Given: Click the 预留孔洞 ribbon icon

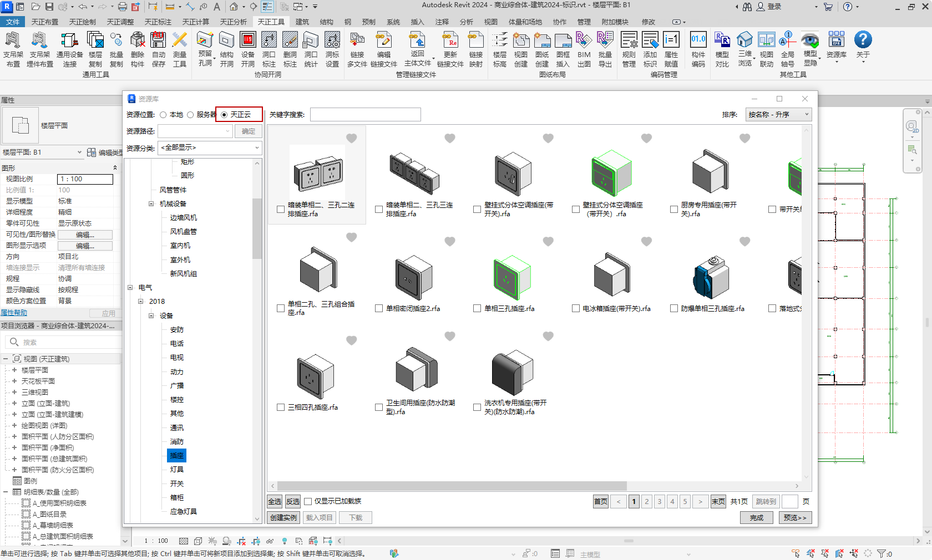Looking at the screenshot, I should (205, 49).
